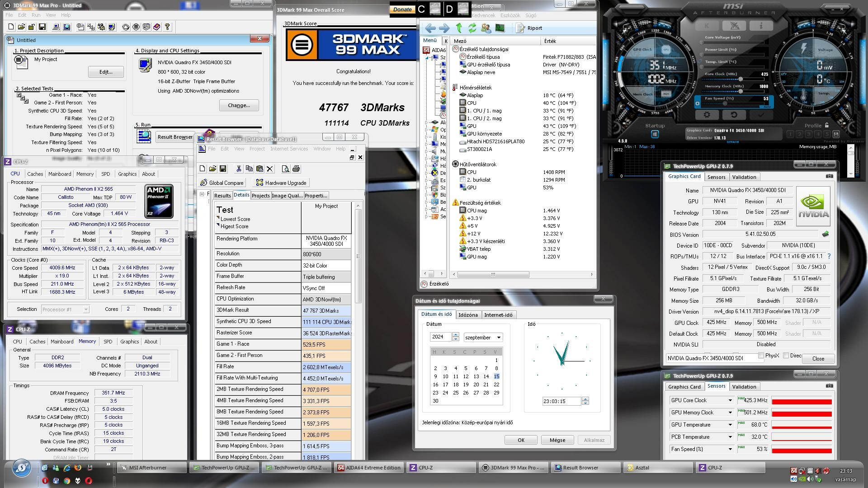Open PCB Temperature sensor dropdown

(730, 437)
